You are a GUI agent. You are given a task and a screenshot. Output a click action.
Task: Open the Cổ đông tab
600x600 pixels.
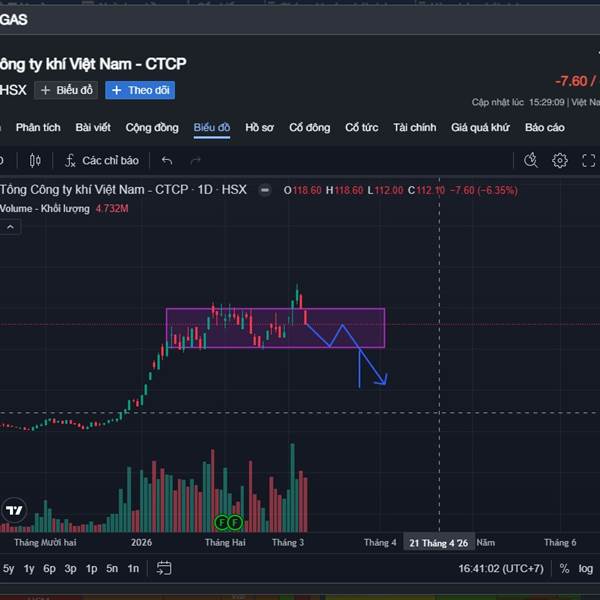(x=310, y=127)
